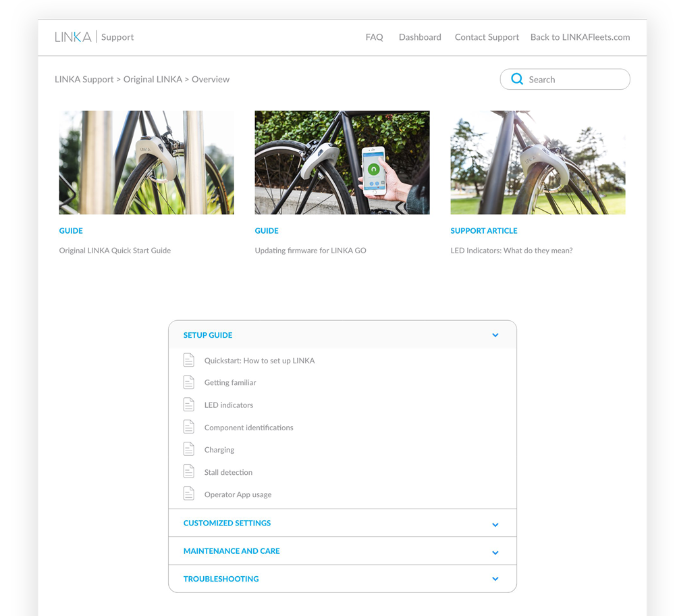Expand the Customized Settings chevron
The width and height of the screenshot is (675, 616).
click(x=495, y=525)
